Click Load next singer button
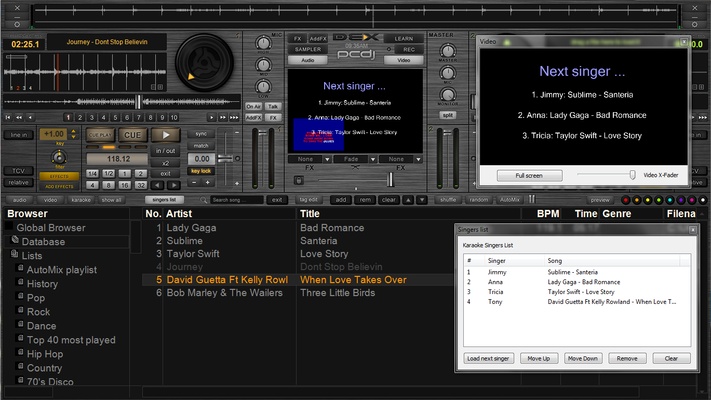This screenshot has height=400, width=711. pos(488,358)
